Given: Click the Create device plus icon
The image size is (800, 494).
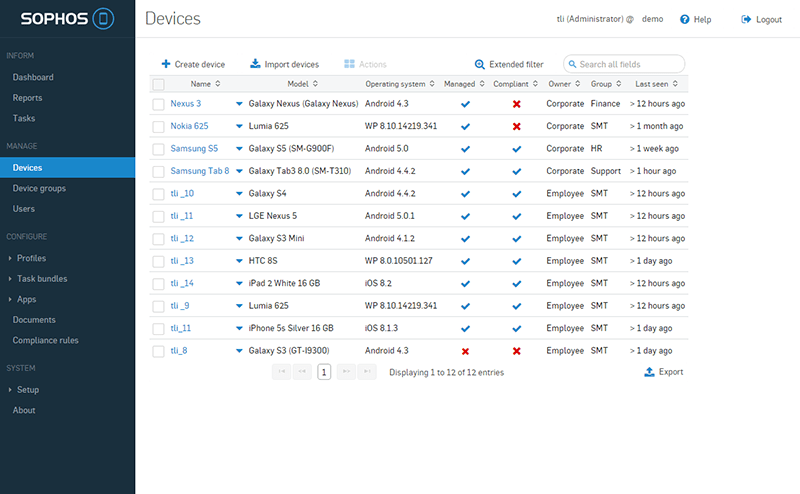Looking at the screenshot, I should (x=166, y=64).
